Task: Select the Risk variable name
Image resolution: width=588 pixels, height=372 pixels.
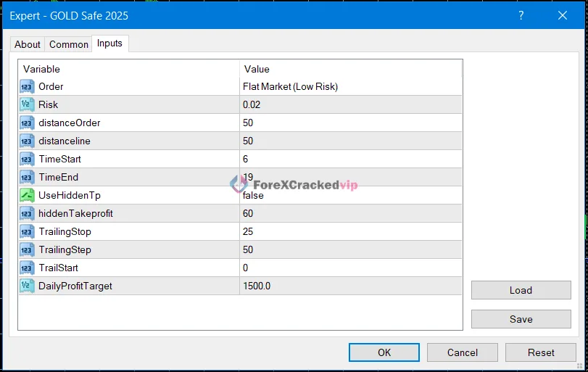Action: (48, 104)
